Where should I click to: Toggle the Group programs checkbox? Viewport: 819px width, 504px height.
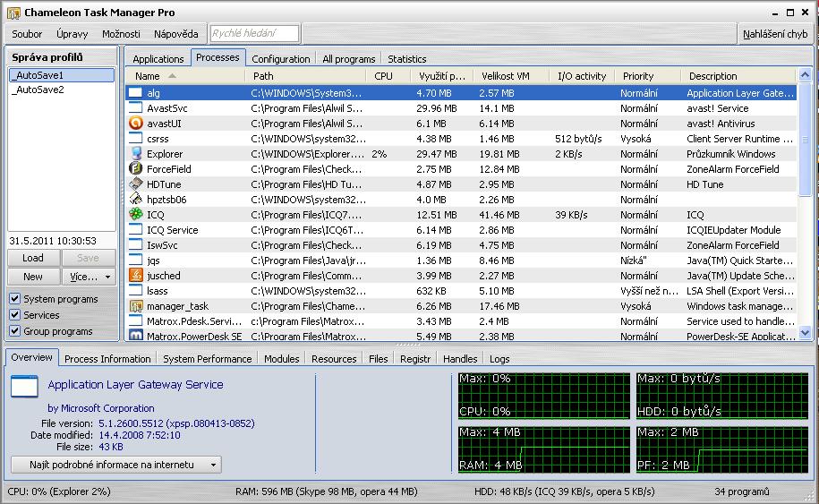(x=15, y=331)
